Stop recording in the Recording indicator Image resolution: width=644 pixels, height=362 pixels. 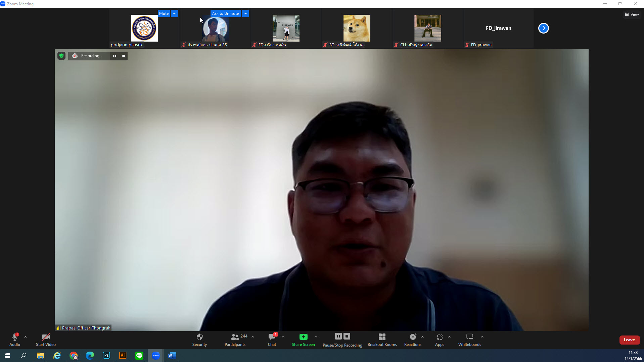pyautogui.click(x=124, y=56)
